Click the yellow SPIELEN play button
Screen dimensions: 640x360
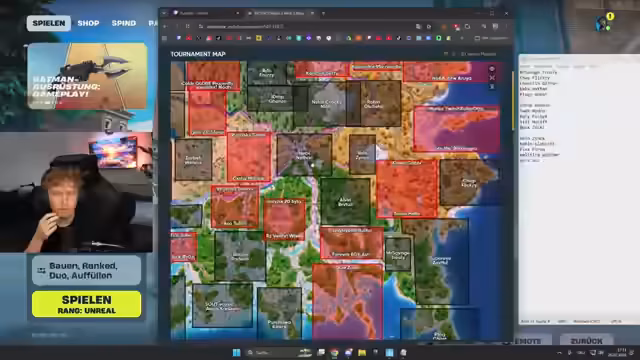click(87, 304)
